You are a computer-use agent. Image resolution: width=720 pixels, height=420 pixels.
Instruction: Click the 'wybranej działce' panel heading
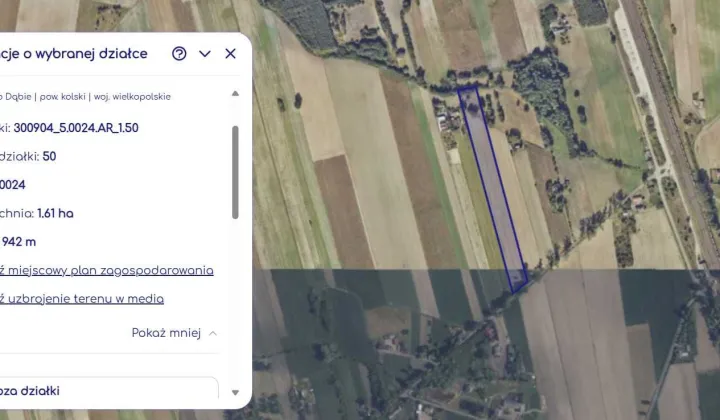(91, 54)
